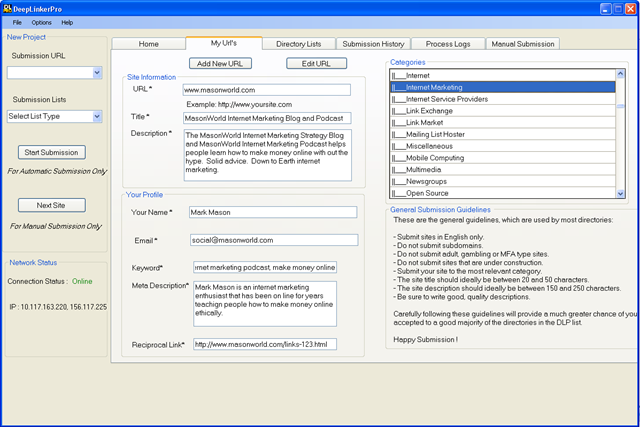Image resolution: width=640 pixels, height=427 pixels.
Task: Select the Mobile Computing category
Action: 502,158
